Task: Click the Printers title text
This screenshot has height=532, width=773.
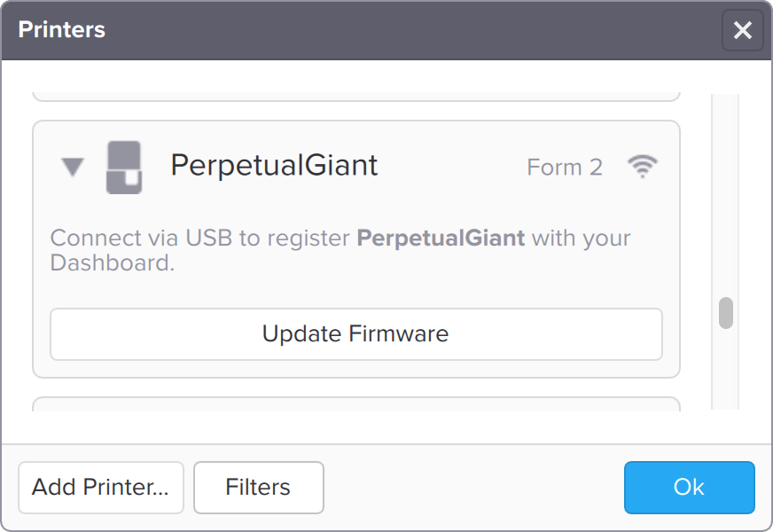Action: (62, 29)
